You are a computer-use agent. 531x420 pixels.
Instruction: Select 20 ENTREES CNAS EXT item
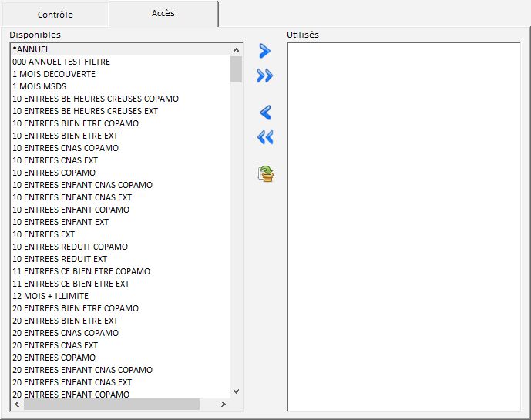click(55, 345)
